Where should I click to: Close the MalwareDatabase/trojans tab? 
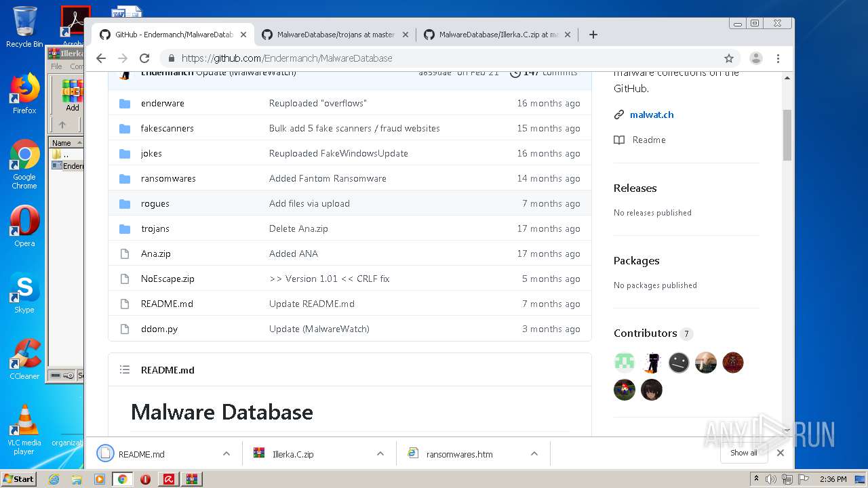(406, 35)
